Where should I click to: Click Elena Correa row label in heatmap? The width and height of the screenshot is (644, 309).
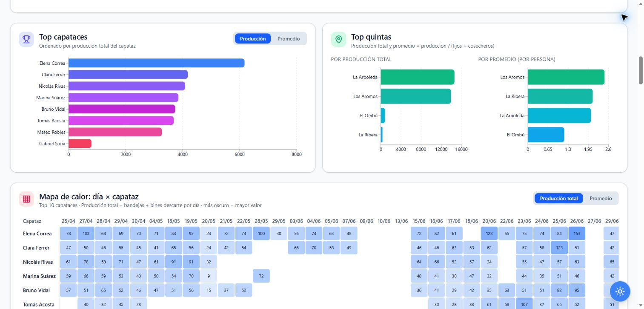pyautogui.click(x=37, y=234)
